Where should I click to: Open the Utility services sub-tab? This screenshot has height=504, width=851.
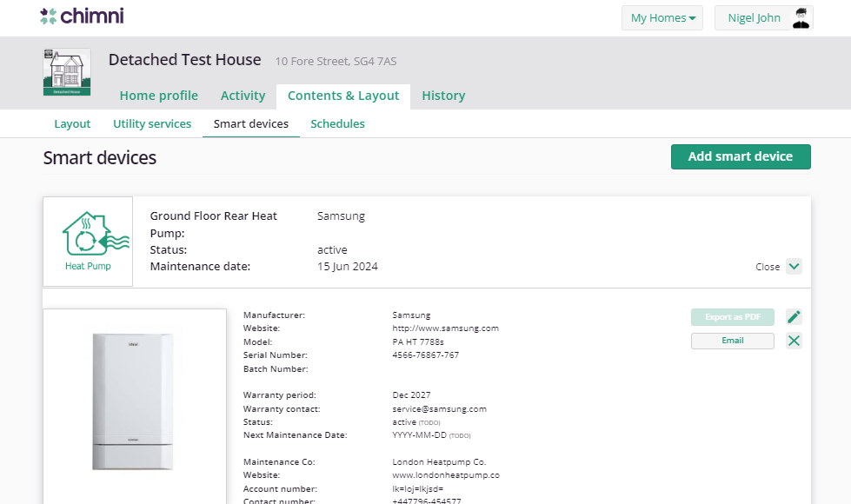(152, 123)
